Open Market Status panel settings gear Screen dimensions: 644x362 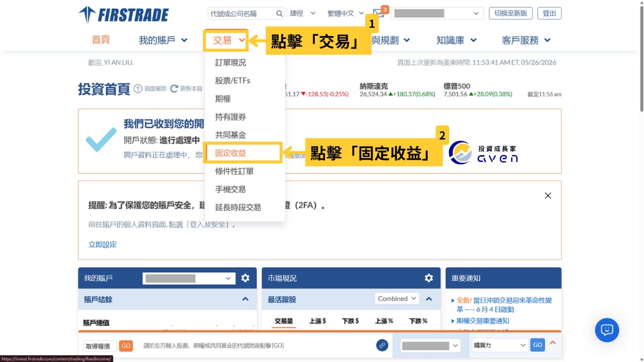coord(429,278)
